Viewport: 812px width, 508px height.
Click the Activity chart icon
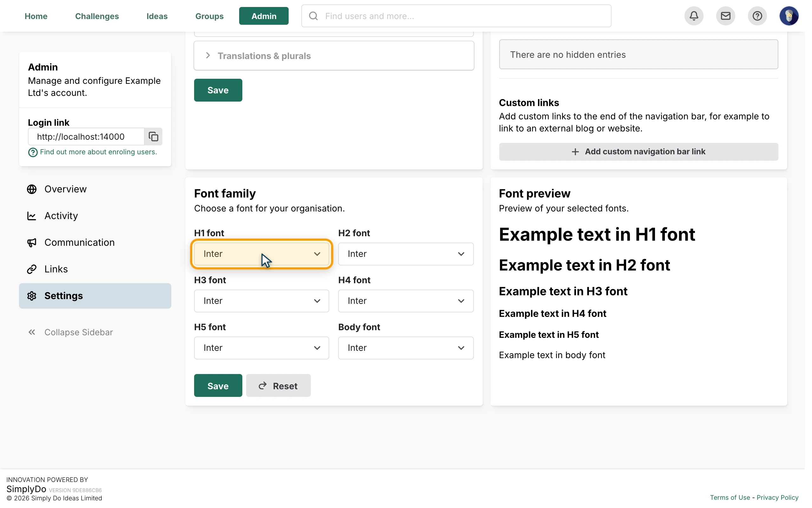tap(32, 216)
